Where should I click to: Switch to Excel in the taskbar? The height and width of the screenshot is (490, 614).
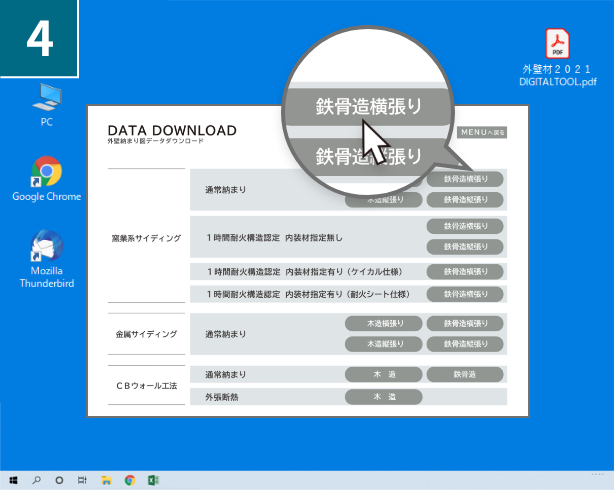click(x=154, y=480)
